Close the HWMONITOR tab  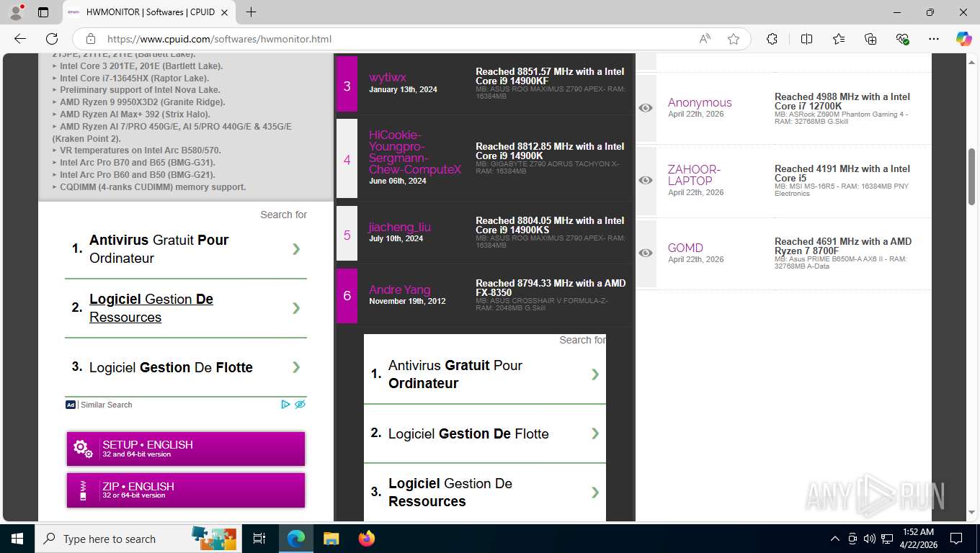pos(225,12)
